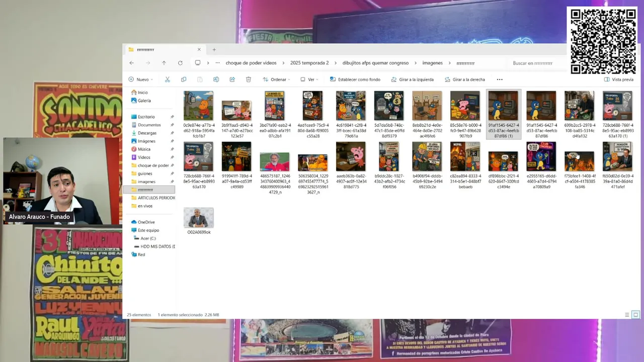Open the Ordenar dropdown
The height and width of the screenshot is (362, 644).
pyautogui.click(x=276, y=79)
